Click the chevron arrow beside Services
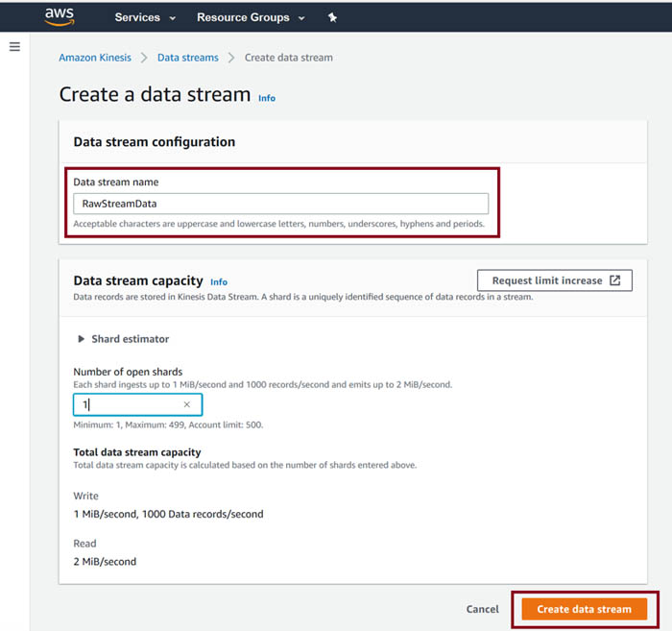Image resolution: width=672 pixels, height=631 pixels. pos(172,18)
